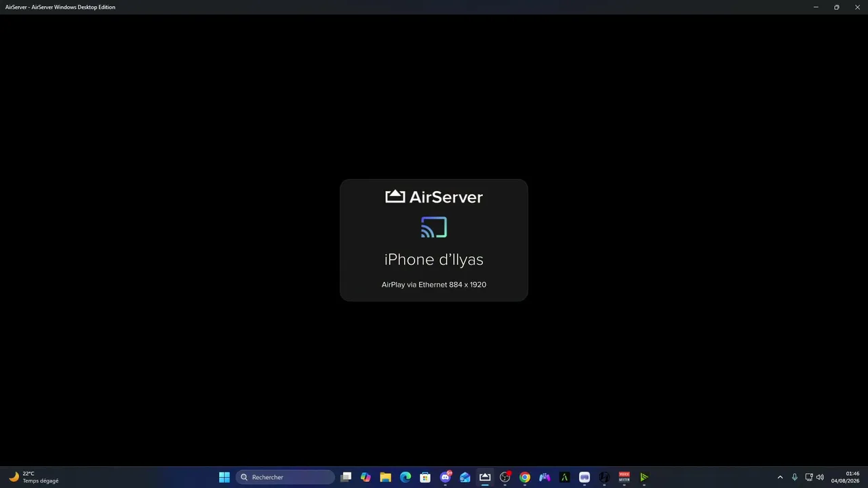Click the "iPhone d'Ilyas" device name
The image size is (868, 488).
(x=434, y=260)
